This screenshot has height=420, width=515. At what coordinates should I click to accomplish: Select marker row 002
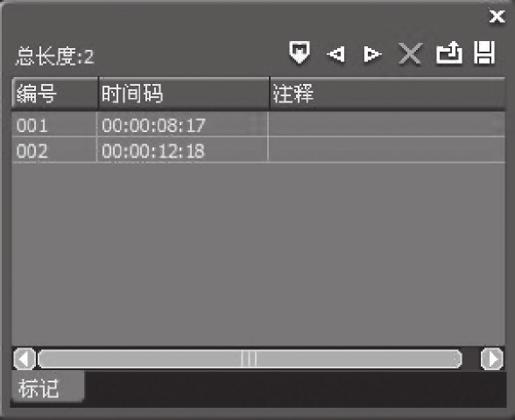tap(258, 150)
